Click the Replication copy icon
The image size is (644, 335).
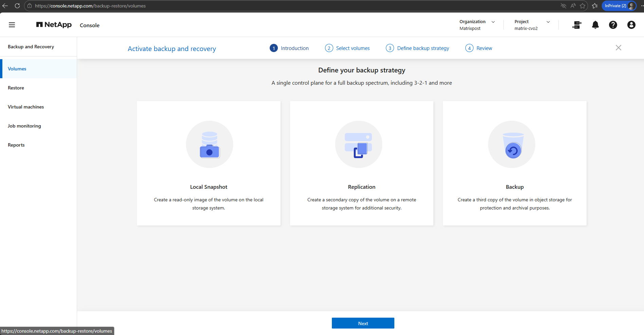359,145
